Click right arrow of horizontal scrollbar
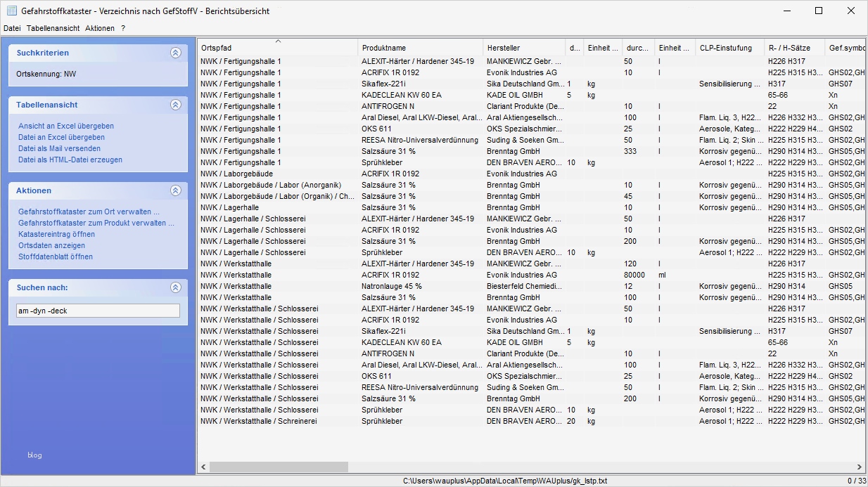 [x=860, y=467]
